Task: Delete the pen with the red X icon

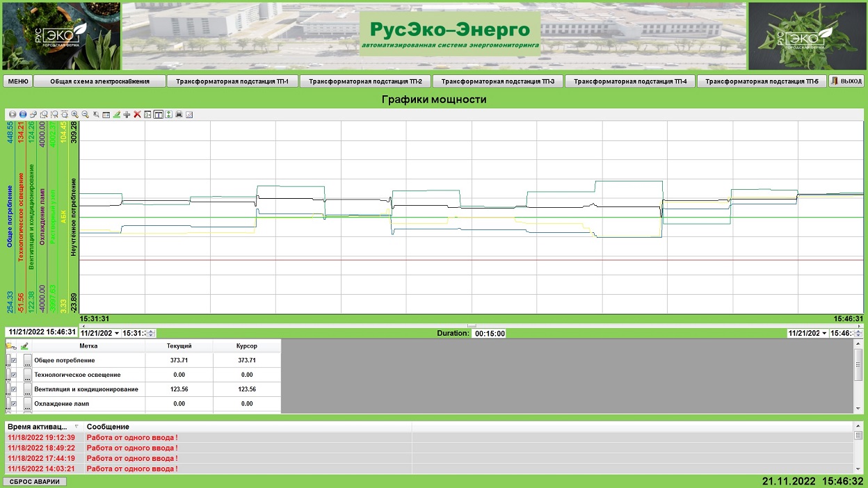Action: point(137,115)
